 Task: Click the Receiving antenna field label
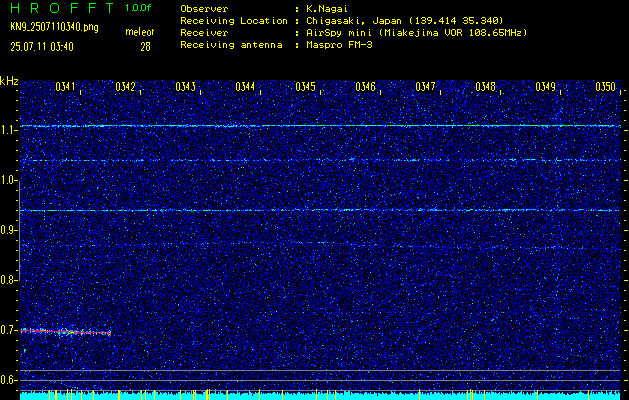tap(231, 45)
